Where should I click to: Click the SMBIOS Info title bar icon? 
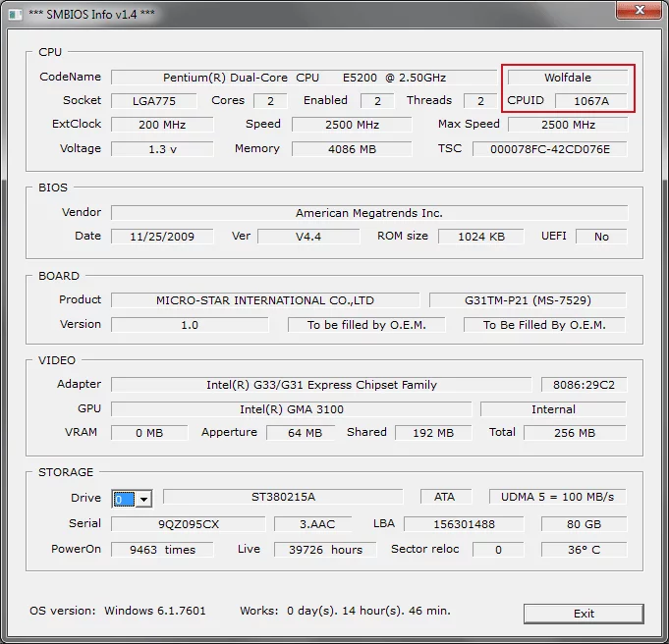[x=16, y=15]
